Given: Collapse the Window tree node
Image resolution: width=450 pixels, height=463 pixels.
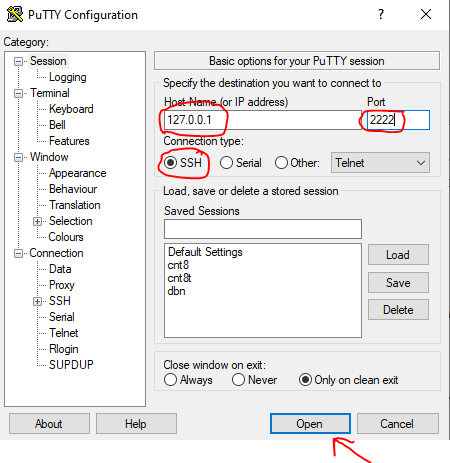Looking at the screenshot, I should (18, 157).
